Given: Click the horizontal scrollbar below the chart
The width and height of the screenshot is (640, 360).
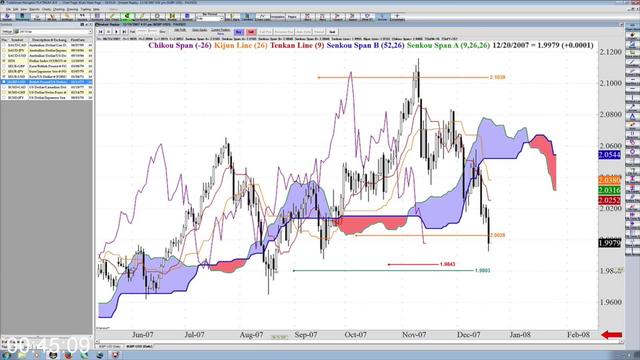Looking at the screenshot, I should pos(359,342).
